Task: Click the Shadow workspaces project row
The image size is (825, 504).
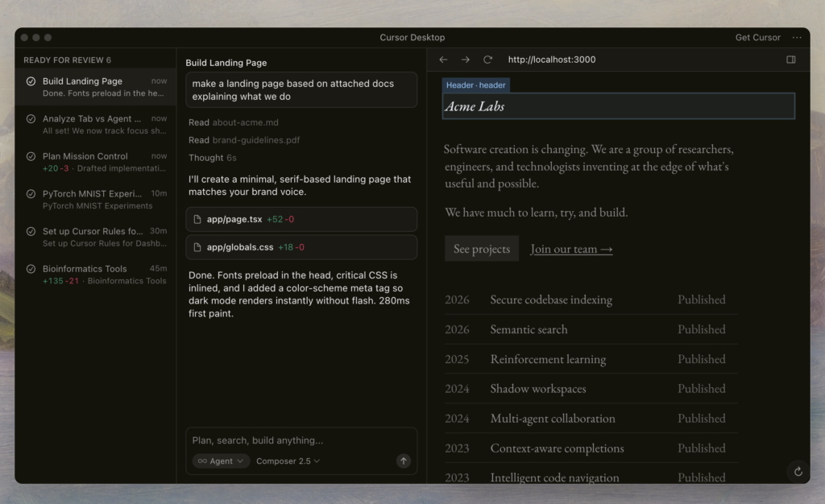Action: pyautogui.click(x=591, y=389)
